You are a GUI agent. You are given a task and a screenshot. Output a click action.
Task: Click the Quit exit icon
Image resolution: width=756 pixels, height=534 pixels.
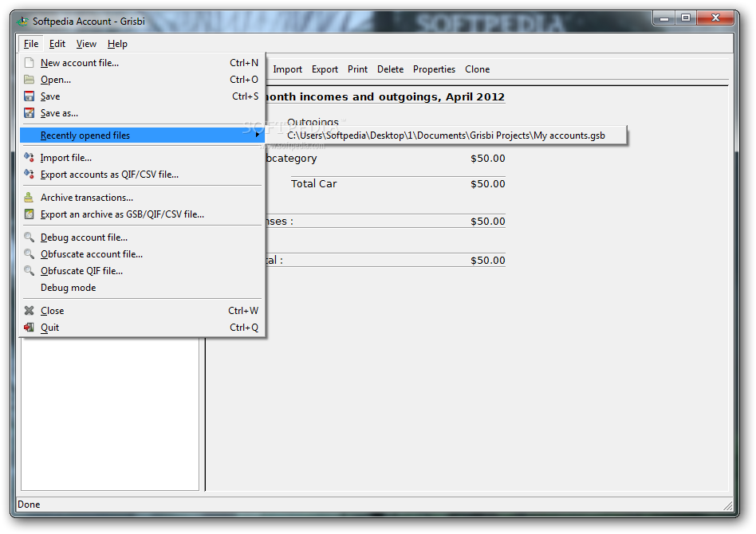(x=30, y=328)
